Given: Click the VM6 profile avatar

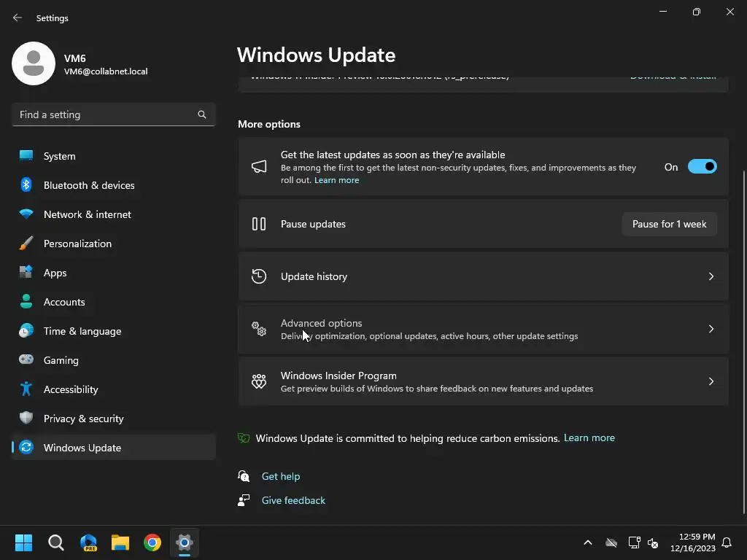Looking at the screenshot, I should [34, 63].
